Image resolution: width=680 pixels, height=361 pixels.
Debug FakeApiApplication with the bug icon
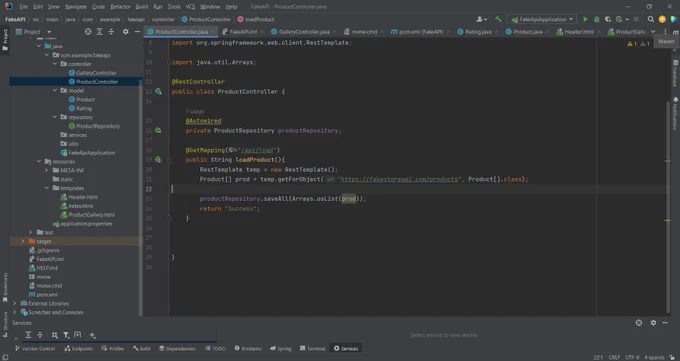click(x=596, y=19)
